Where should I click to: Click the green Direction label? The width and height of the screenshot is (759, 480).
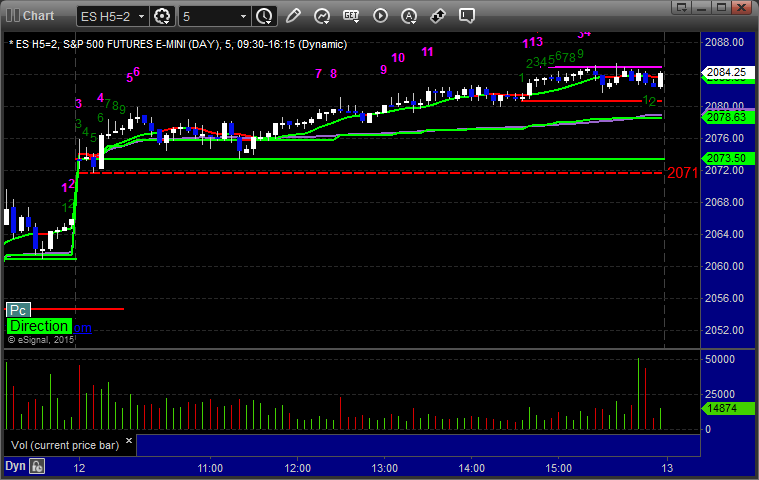pyautogui.click(x=39, y=326)
